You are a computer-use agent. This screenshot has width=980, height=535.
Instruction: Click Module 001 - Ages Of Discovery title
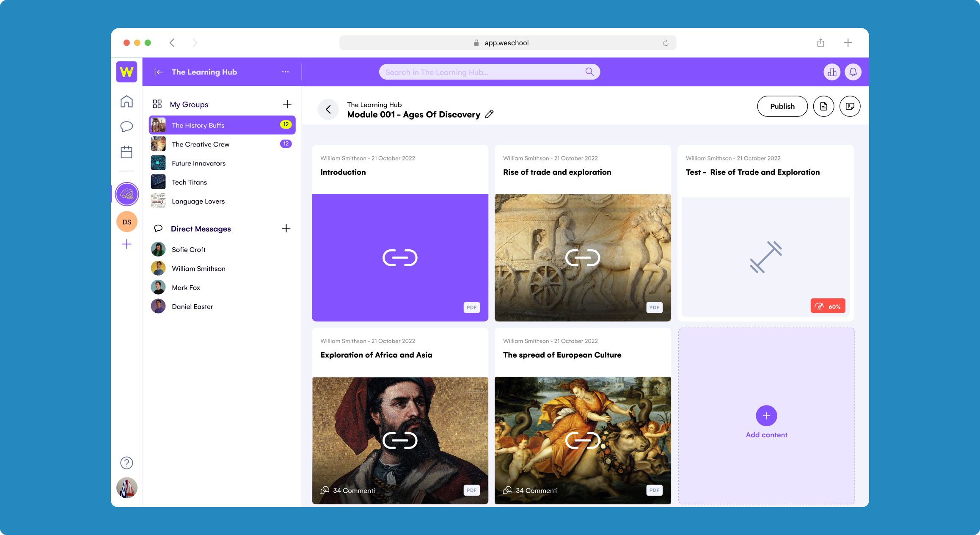[x=413, y=115]
